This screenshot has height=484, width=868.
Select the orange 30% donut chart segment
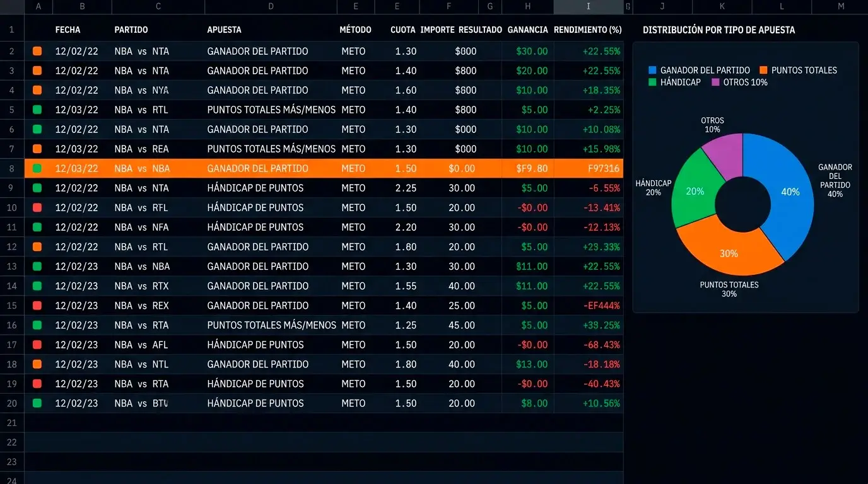[729, 253]
